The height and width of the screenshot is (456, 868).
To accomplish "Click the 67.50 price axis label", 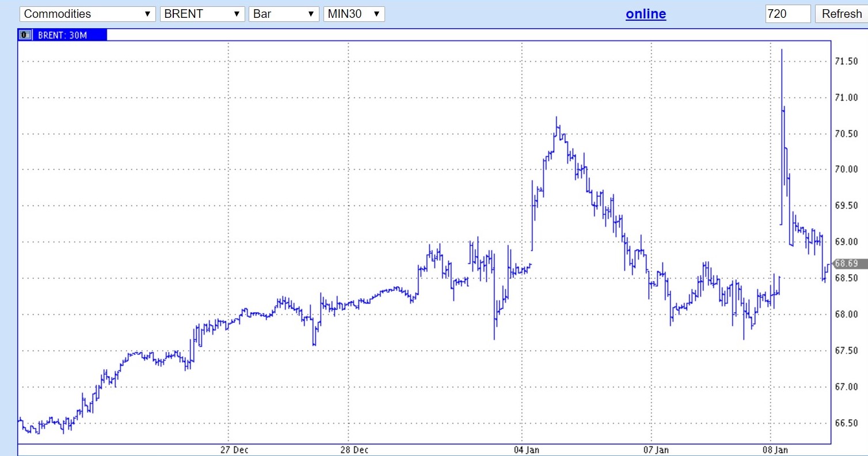I will pyautogui.click(x=846, y=351).
